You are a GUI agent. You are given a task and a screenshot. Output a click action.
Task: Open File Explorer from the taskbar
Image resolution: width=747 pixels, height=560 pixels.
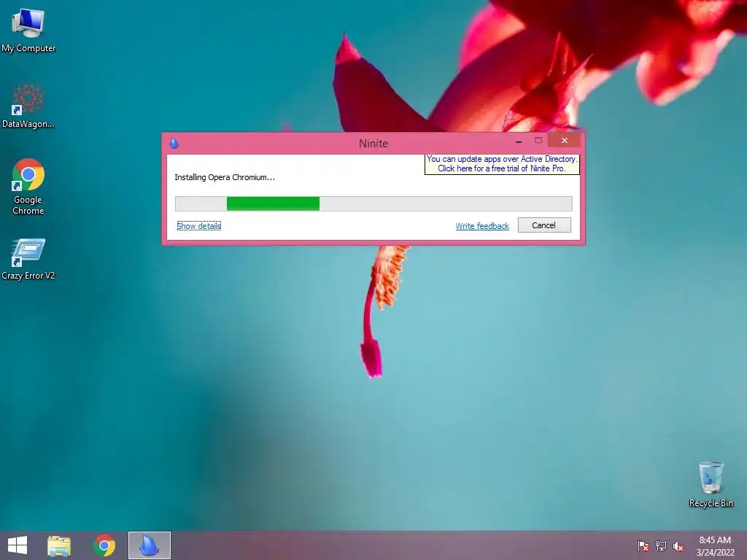(59, 545)
